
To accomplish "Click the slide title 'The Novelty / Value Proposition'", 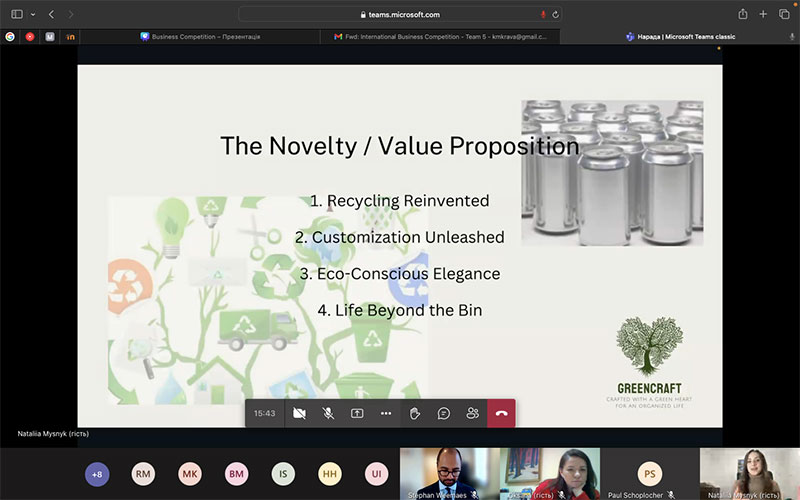I will (x=400, y=146).
